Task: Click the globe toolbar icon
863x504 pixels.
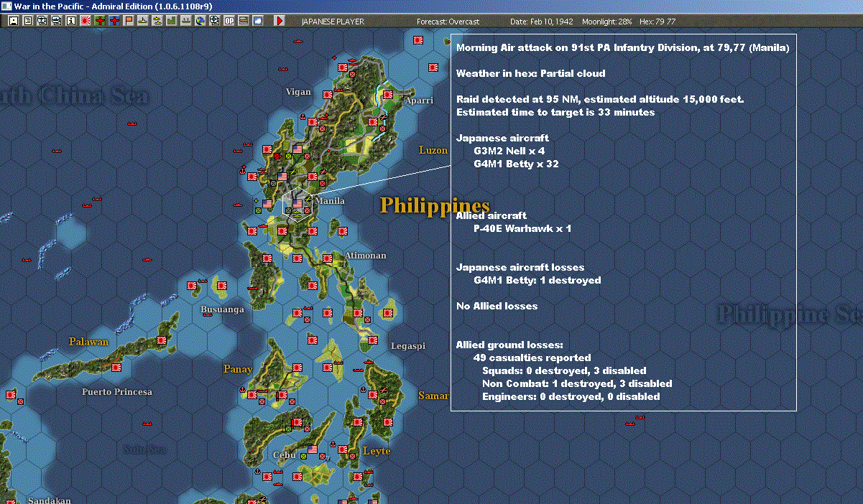Action: pyautogui.click(x=200, y=21)
